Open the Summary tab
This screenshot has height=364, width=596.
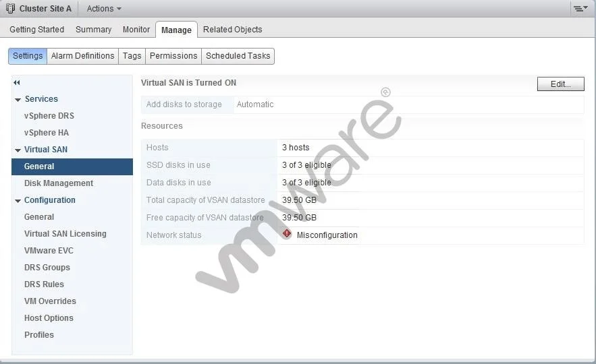94,29
